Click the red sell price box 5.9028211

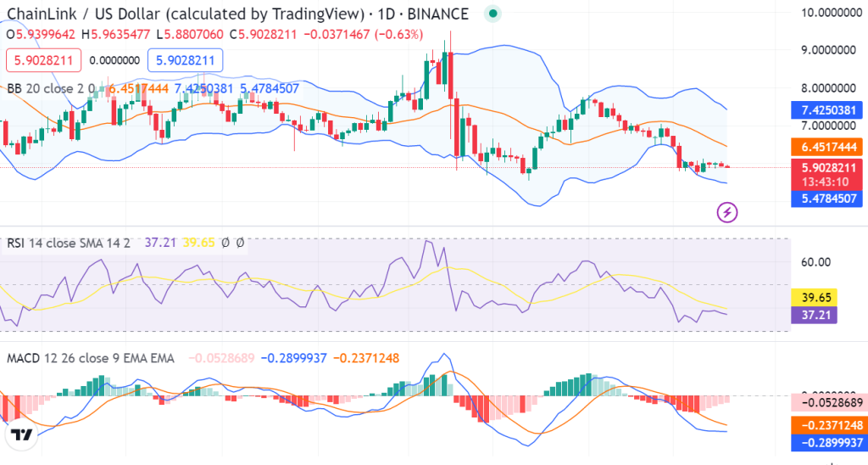coord(44,60)
